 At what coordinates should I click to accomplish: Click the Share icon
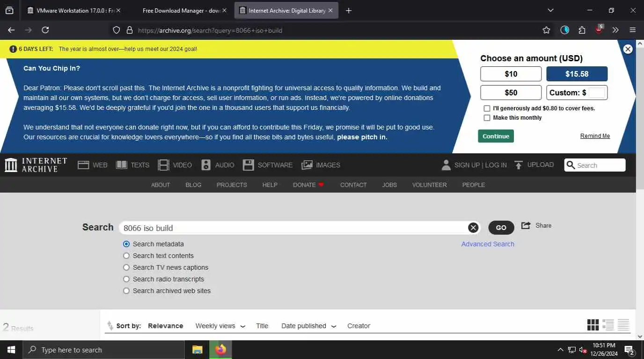[x=526, y=225]
